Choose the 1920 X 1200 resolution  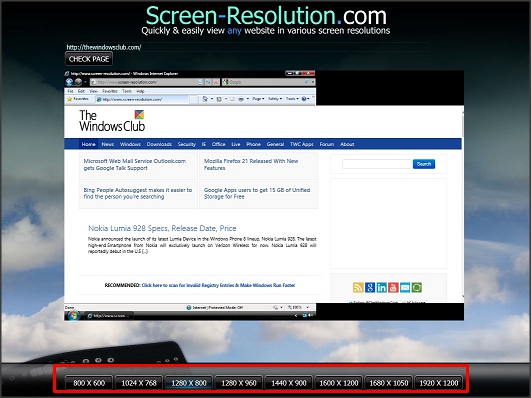point(439,383)
